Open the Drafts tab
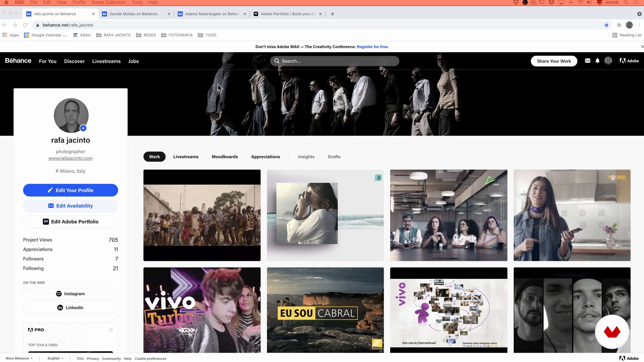 click(x=334, y=157)
